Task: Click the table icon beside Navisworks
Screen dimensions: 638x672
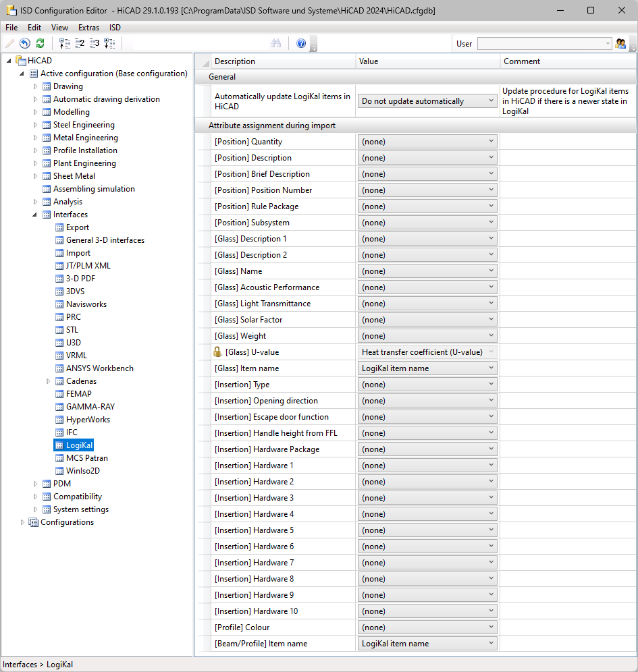Action: (59, 304)
